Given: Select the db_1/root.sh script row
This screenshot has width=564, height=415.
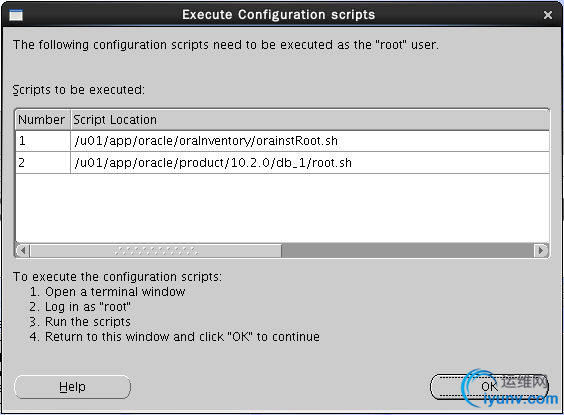Looking at the screenshot, I should coord(282,163).
